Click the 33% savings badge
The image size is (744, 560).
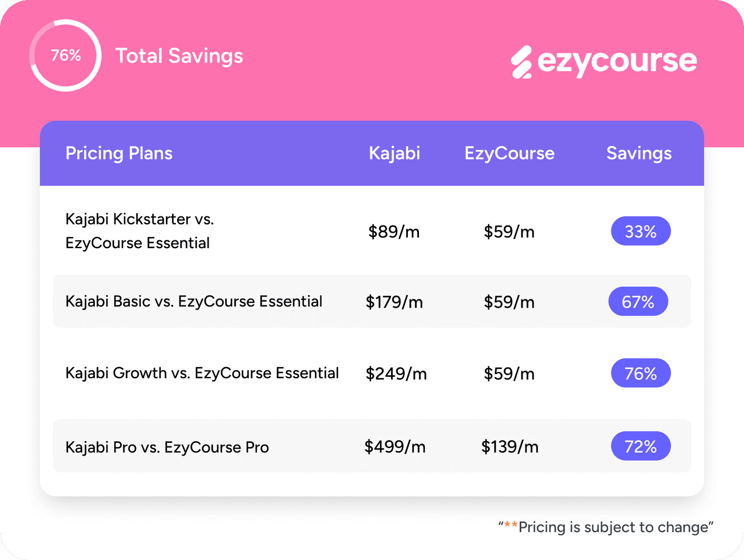[640, 231]
